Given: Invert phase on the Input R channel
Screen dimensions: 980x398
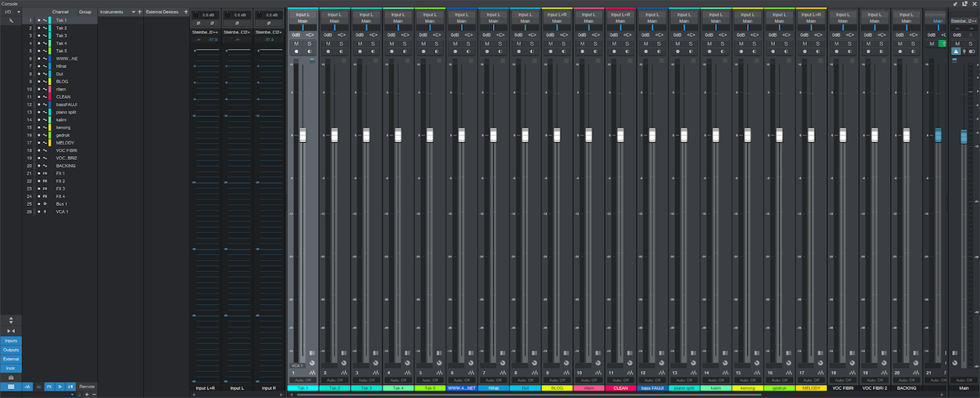Looking at the screenshot, I should (x=270, y=23).
